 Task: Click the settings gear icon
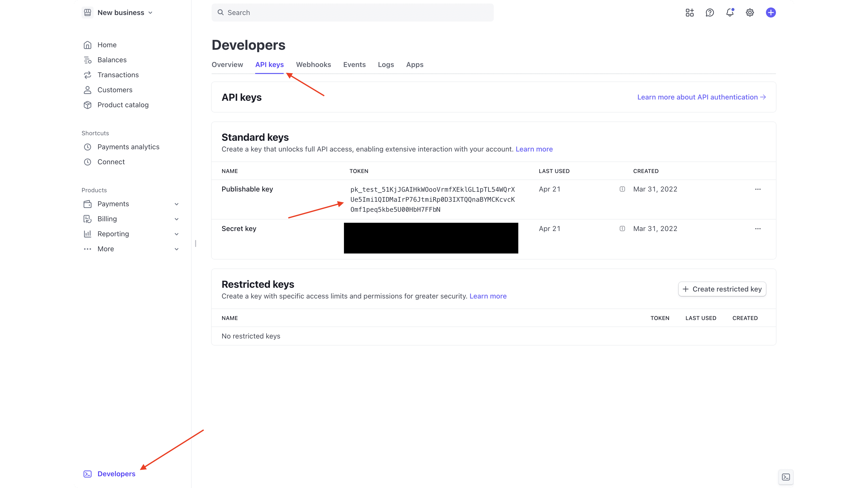tap(750, 13)
